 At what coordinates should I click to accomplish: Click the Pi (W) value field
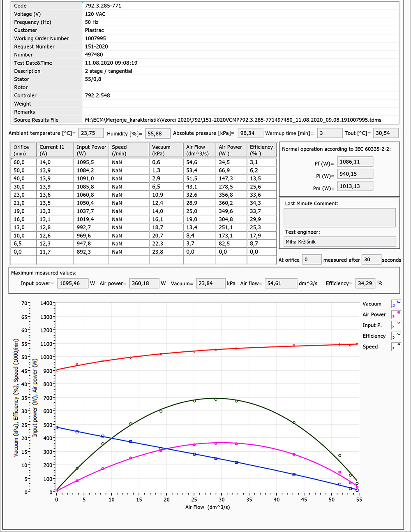coord(355,174)
